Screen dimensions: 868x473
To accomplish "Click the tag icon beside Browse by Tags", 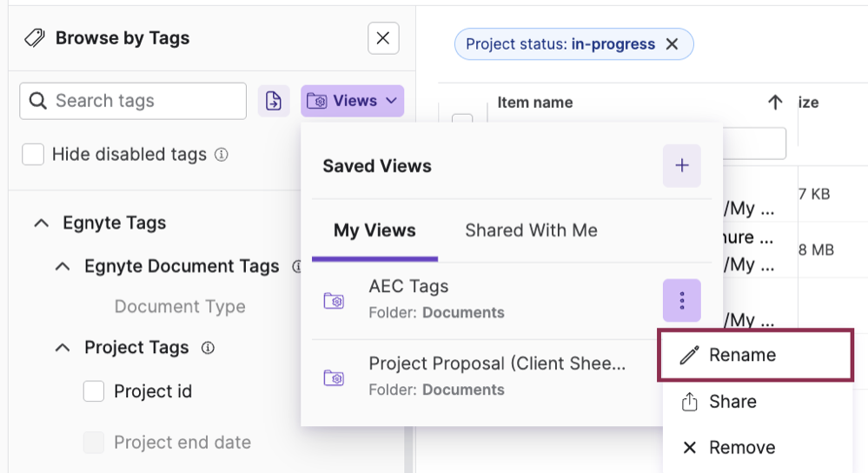I will pos(35,38).
